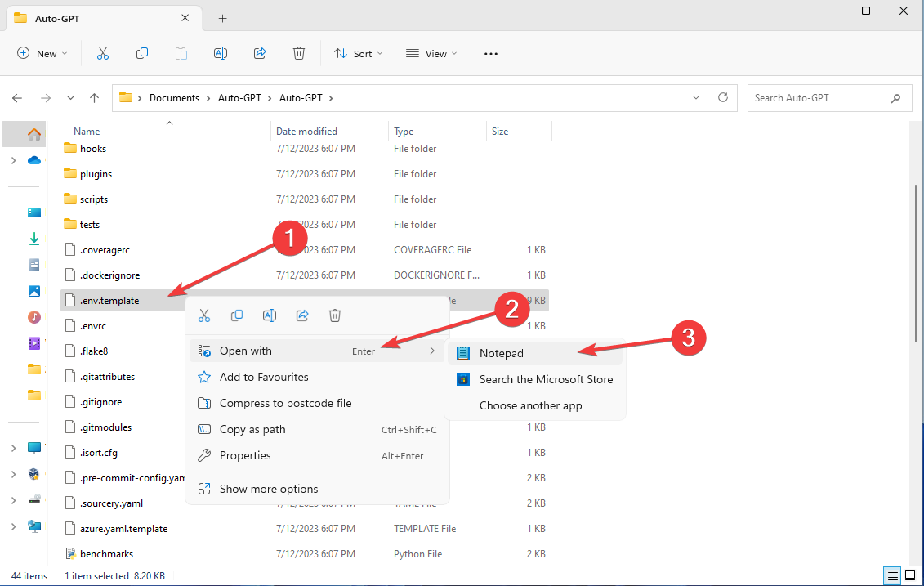Click the Search Auto-GPT field

(821, 98)
